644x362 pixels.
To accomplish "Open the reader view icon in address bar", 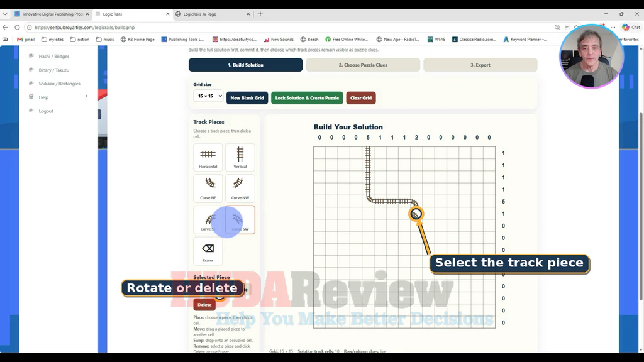I will (567, 28).
